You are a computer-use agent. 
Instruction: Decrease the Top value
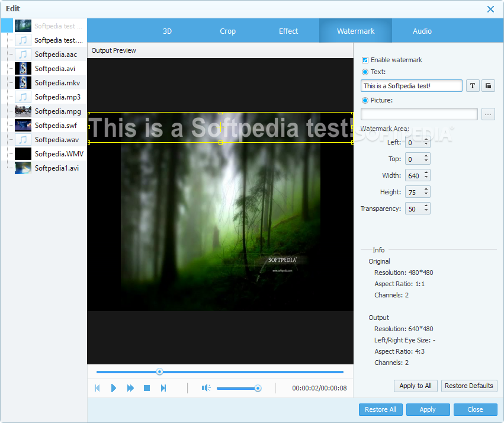pos(426,161)
